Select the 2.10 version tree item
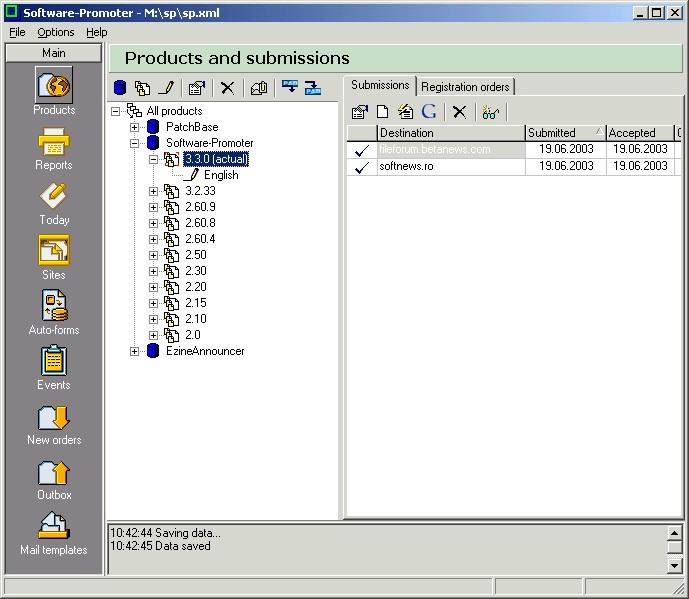 point(196,319)
